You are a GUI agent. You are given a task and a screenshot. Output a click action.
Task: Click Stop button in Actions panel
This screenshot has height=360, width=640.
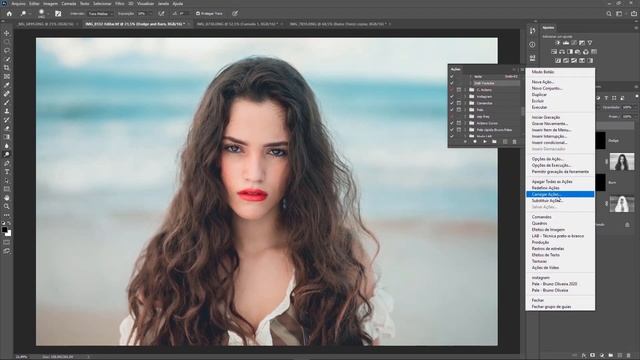click(x=465, y=142)
